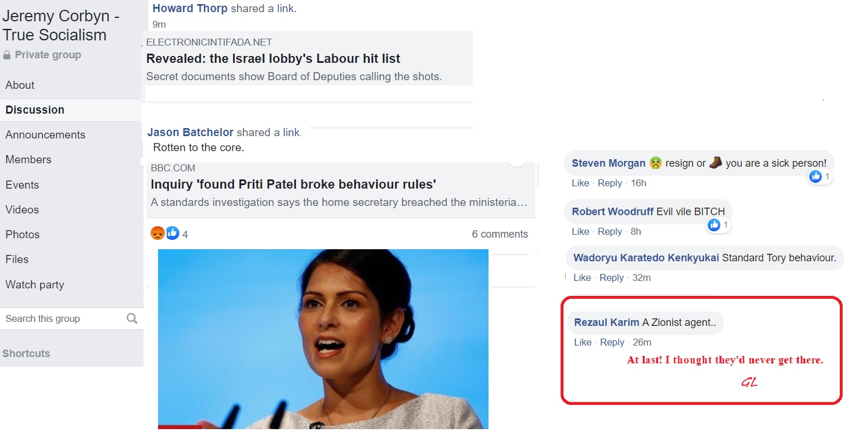Open Jason Batchelor's profile link
This screenshot has width=868, height=443.
[190, 133]
